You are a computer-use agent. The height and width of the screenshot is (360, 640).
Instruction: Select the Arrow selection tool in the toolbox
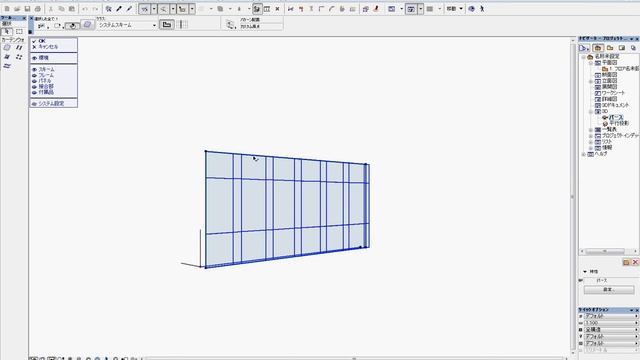tap(7, 31)
